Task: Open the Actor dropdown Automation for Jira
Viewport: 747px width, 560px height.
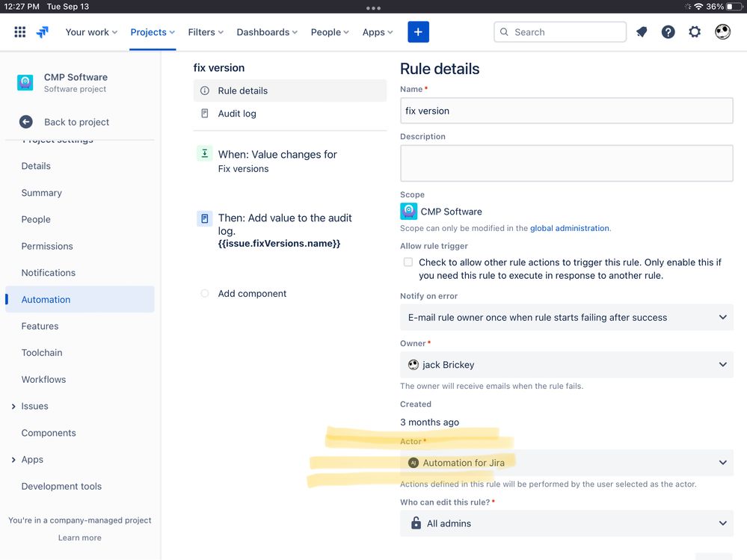Action: (x=567, y=462)
